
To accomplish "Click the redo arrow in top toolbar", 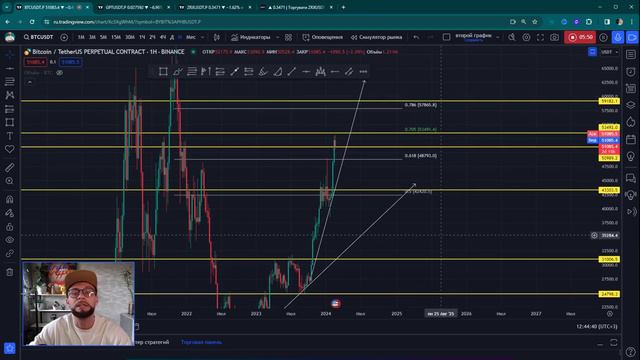I will pos(430,37).
